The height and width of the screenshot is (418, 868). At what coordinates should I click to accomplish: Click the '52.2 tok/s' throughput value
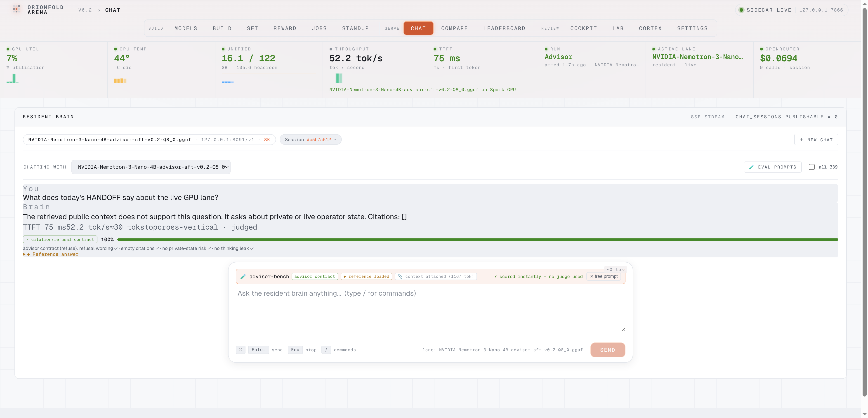(x=356, y=58)
